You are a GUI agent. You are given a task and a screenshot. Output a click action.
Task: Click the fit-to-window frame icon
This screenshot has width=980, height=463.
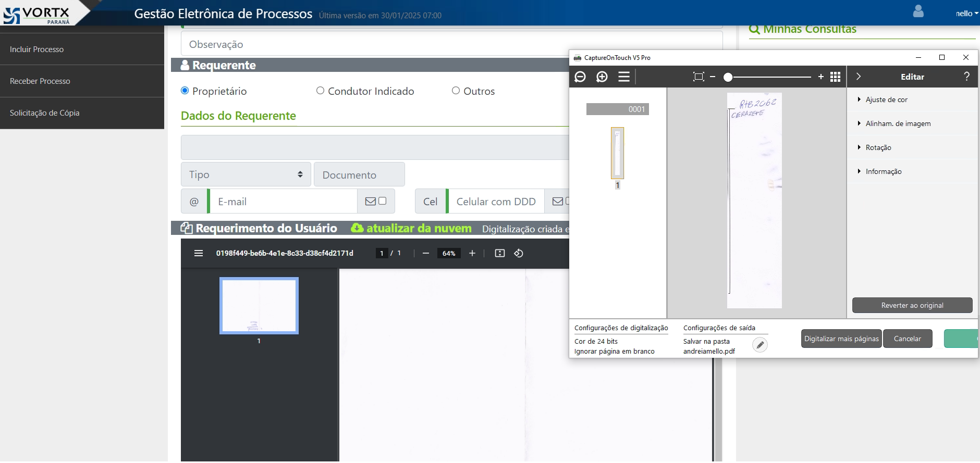click(x=699, y=77)
